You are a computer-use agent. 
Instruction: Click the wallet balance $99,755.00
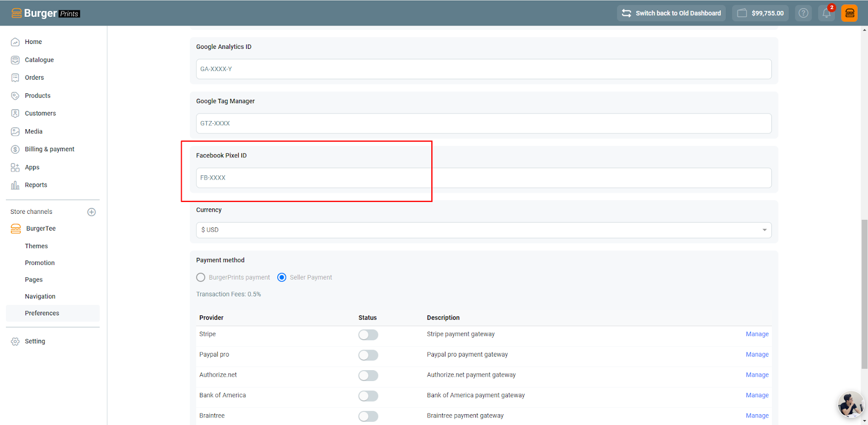coord(761,13)
